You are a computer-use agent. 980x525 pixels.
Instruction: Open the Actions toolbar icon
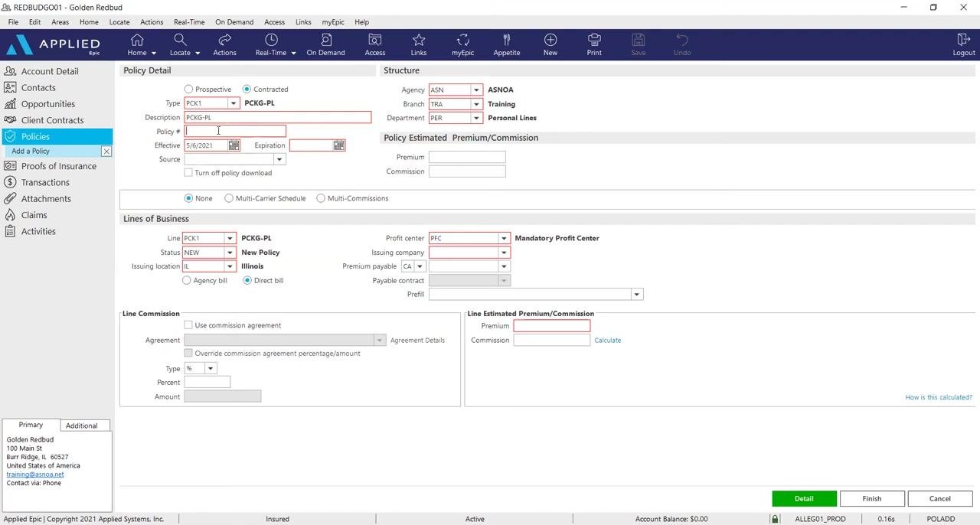click(224, 40)
